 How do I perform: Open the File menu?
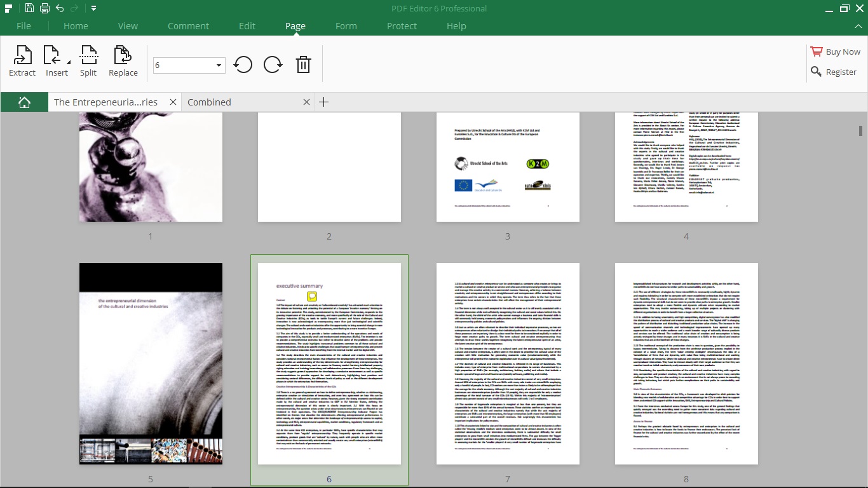pyautogui.click(x=23, y=26)
